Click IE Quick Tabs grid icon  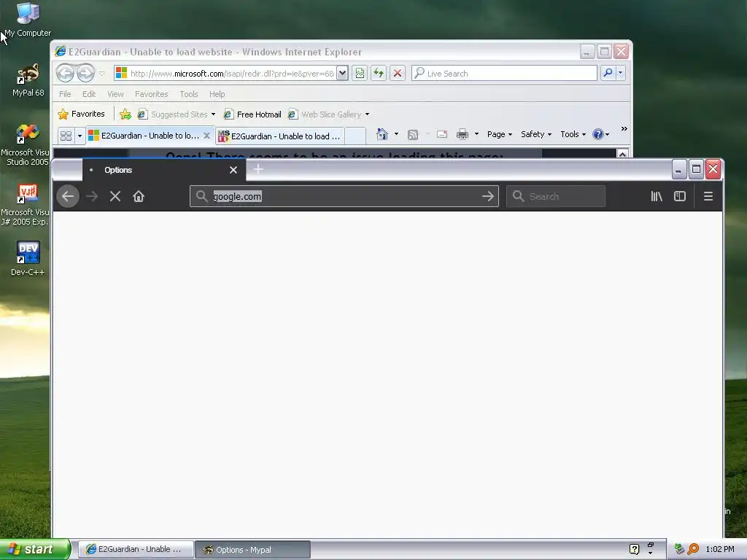coord(66,136)
